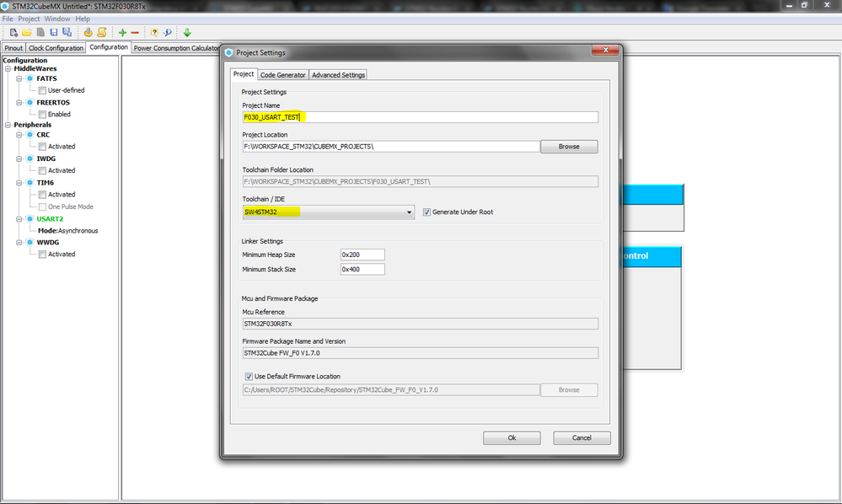Open Power Consumption Calculator tab
This screenshot has height=504, width=842.
click(177, 48)
